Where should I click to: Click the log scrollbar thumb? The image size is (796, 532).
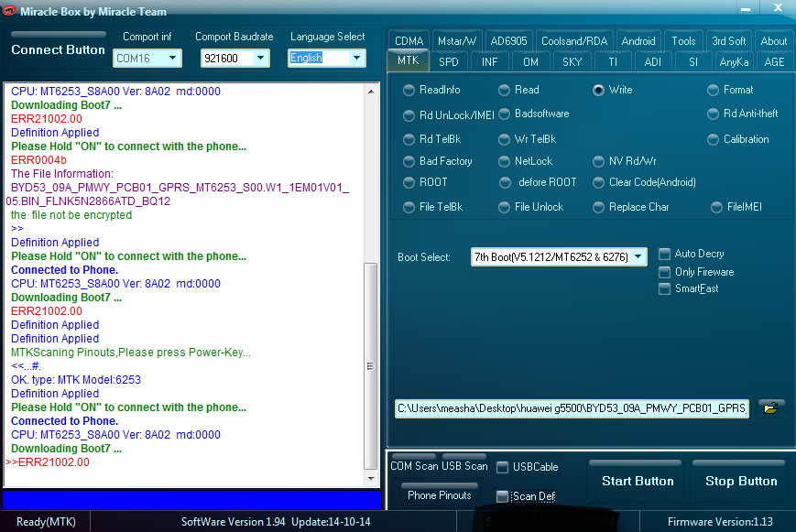pyautogui.click(x=371, y=366)
